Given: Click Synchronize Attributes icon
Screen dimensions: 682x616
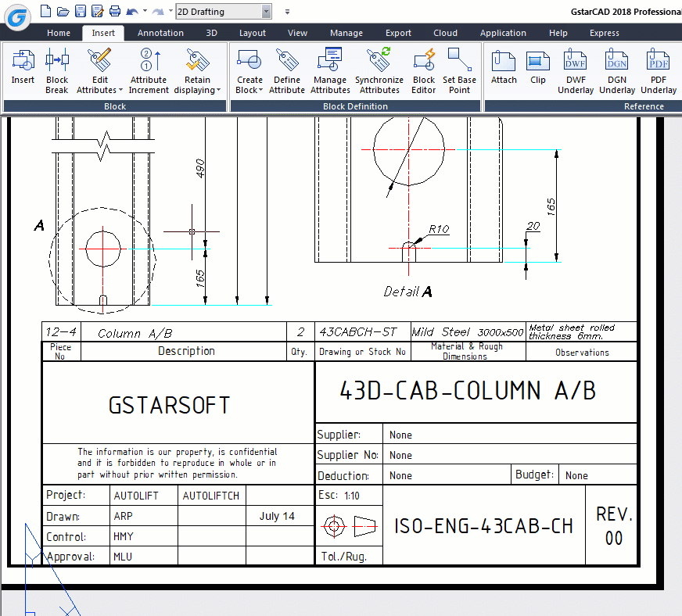Looking at the screenshot, I should point(379,61).
